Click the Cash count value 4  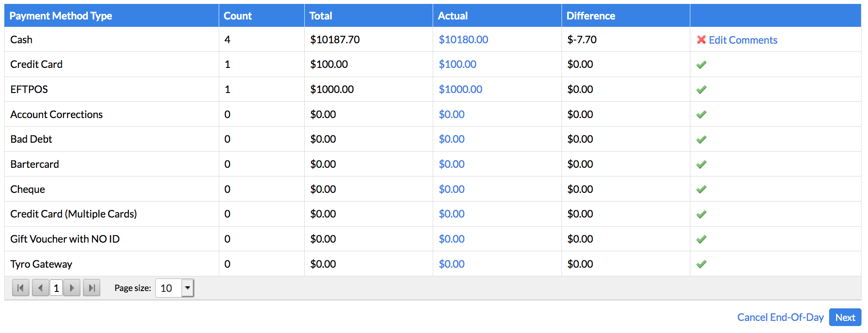[x=227, y=40]
